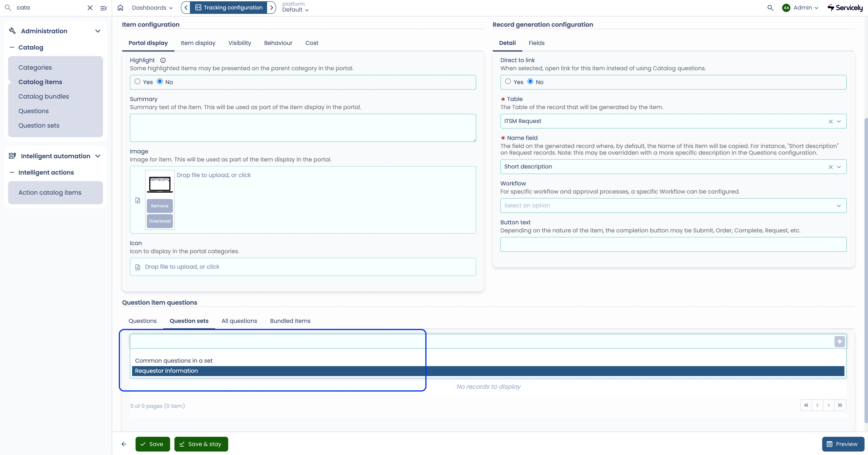The width and height of the screenshot is (868, 455).
Task: Collapse the Intelligent automation section
Action: [x=98, y=156]
